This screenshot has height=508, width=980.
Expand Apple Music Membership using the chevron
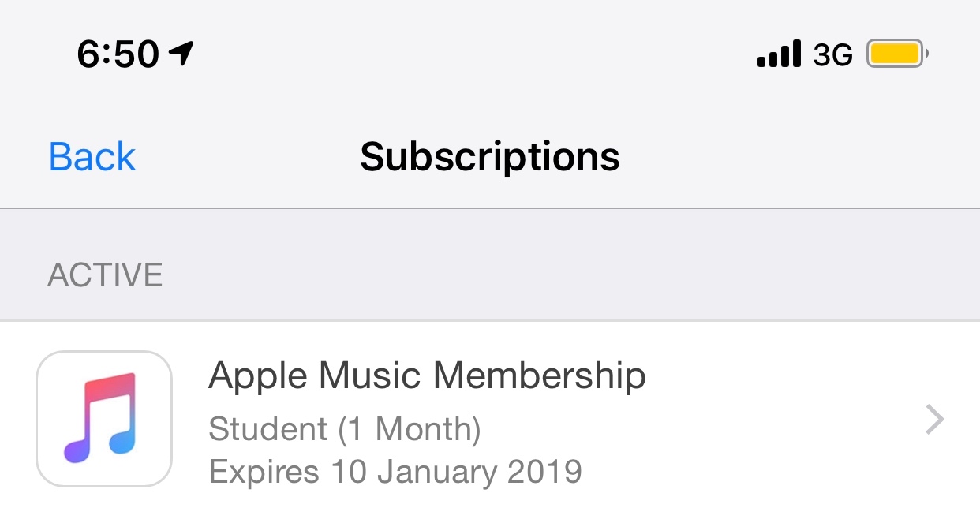click(934, 420)
